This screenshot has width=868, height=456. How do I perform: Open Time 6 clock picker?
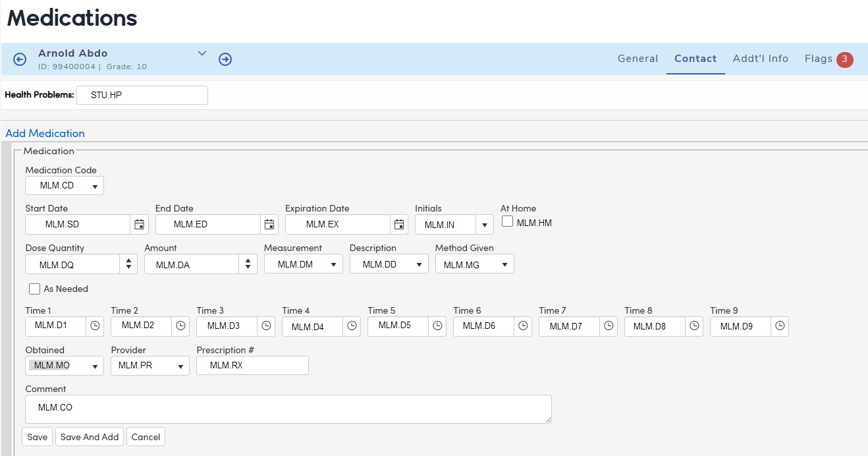(x=523, y=326)
